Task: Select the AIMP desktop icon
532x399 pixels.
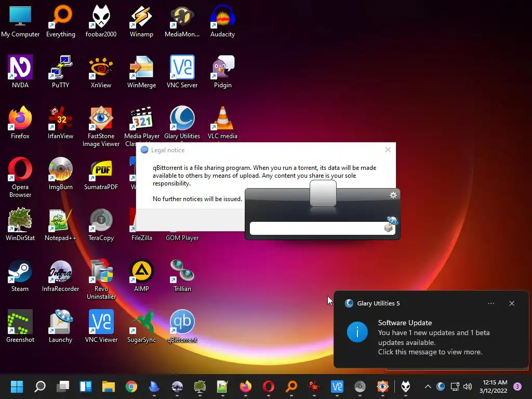Action: click(x=141, y=275)
